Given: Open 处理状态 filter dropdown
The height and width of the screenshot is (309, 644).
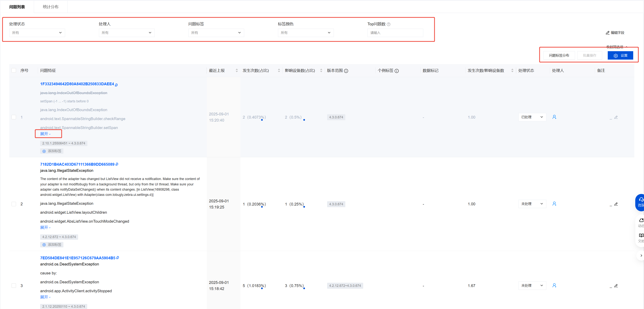Looking at the screenshot, I should tap(37, 33).
